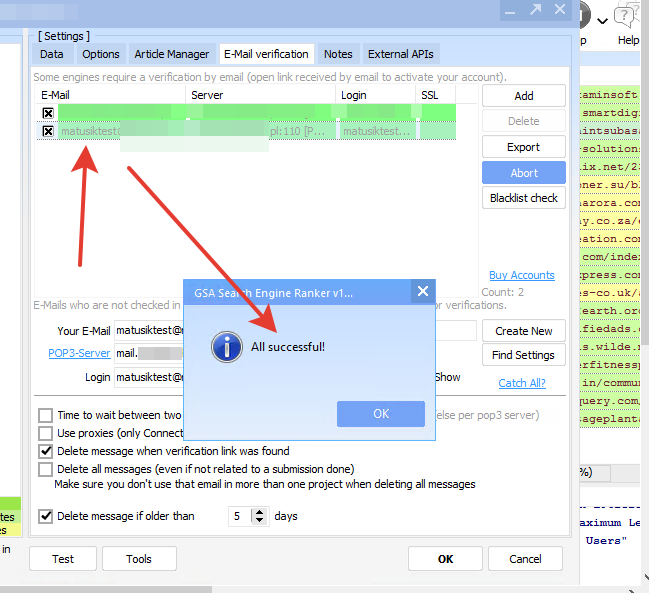This screenshot has height=593, width=649.
Task: Click the OK button in the settings window
Action: point(445,559)
